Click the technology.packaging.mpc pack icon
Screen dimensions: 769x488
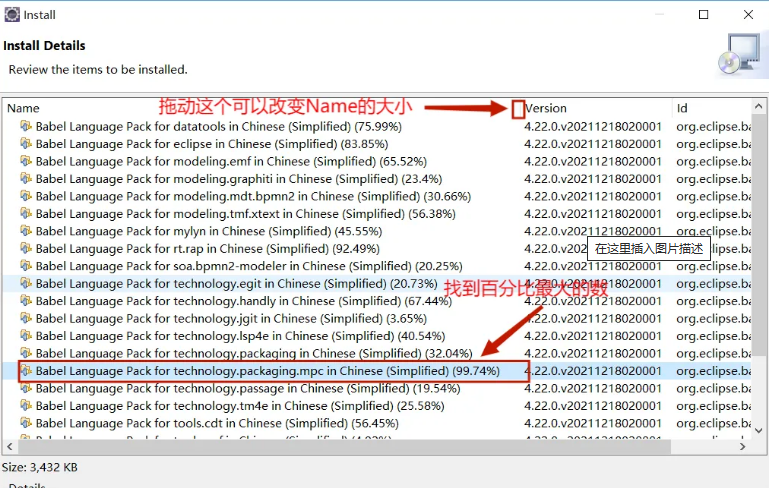click(x=26, y=371)
